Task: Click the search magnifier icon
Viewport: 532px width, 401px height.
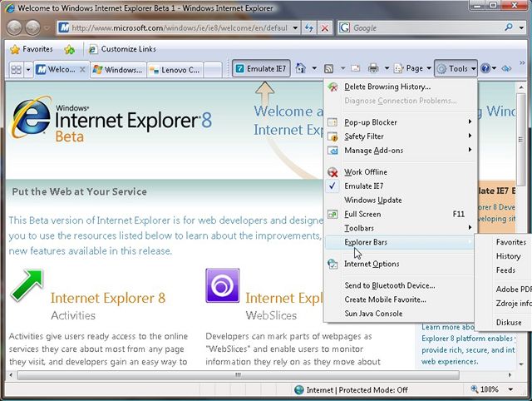Action: 509,27
